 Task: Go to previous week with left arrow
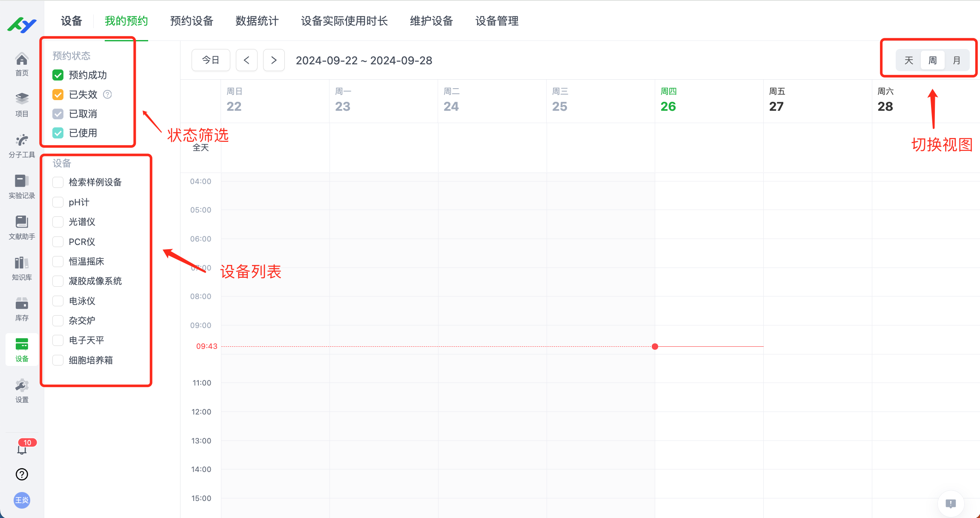(x=246, y=60)
